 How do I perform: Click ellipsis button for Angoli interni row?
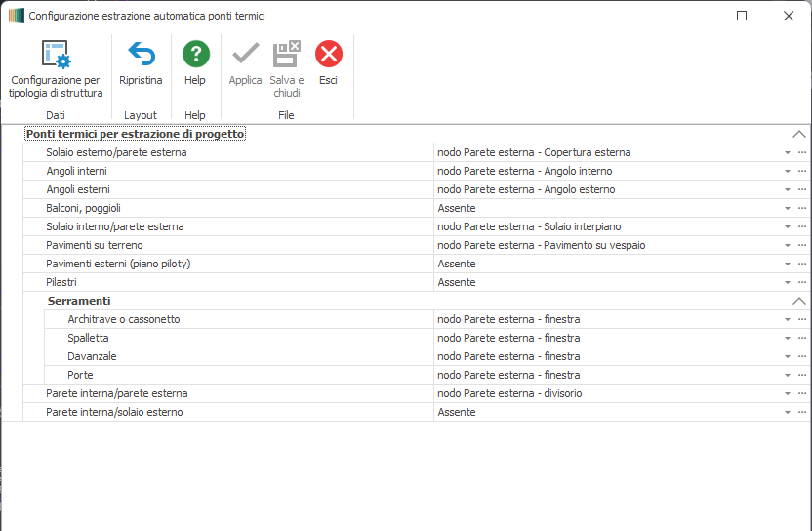802,172
